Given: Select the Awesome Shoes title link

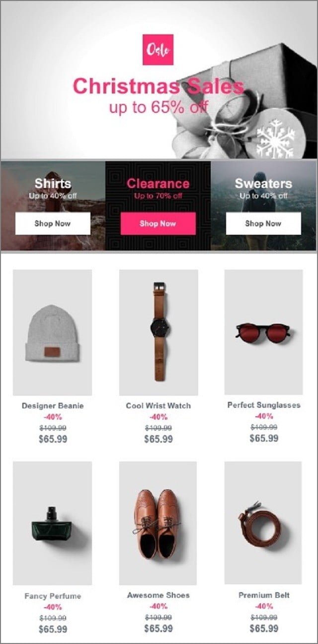Looking at the screenshot, I should (x=159, y=595).
